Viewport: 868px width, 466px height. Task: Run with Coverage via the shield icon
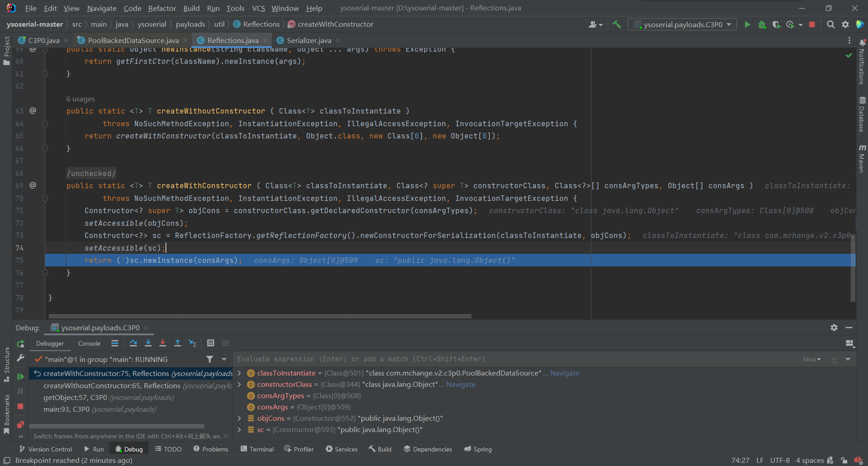point(776,24)
